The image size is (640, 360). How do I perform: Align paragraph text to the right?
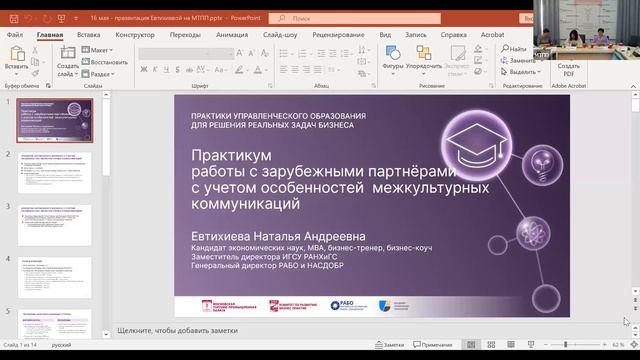tap(306, 70)
